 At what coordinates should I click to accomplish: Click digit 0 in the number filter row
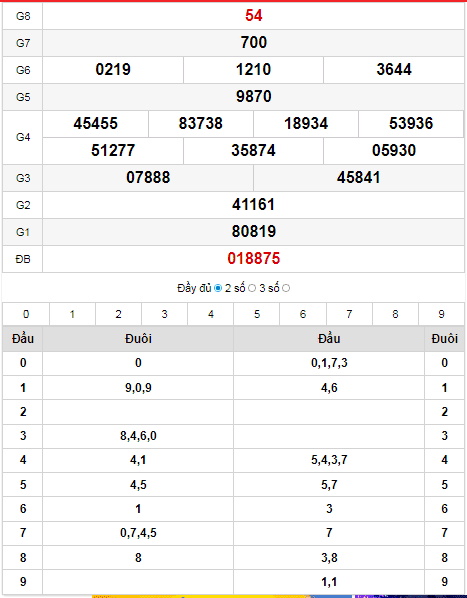[x=26, y=314]
